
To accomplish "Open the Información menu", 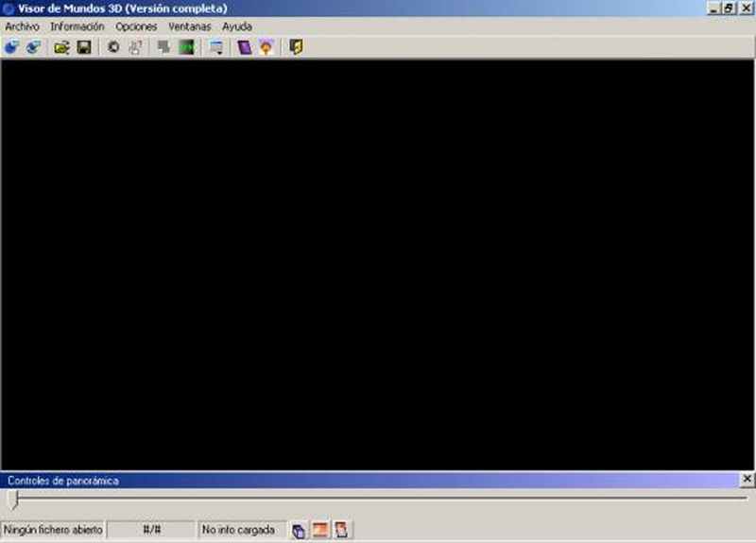I will coord(77,26).
